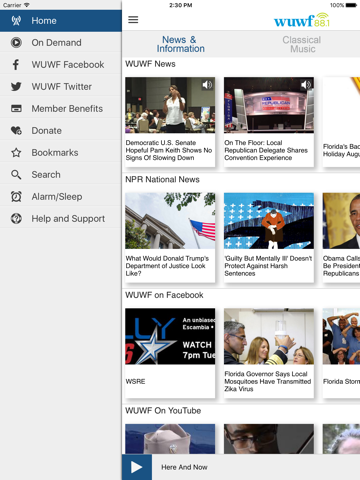The width and height of the screenshot is (360, 480).
Task: Open Help and Support menu entry
Action: coord(61,219)
